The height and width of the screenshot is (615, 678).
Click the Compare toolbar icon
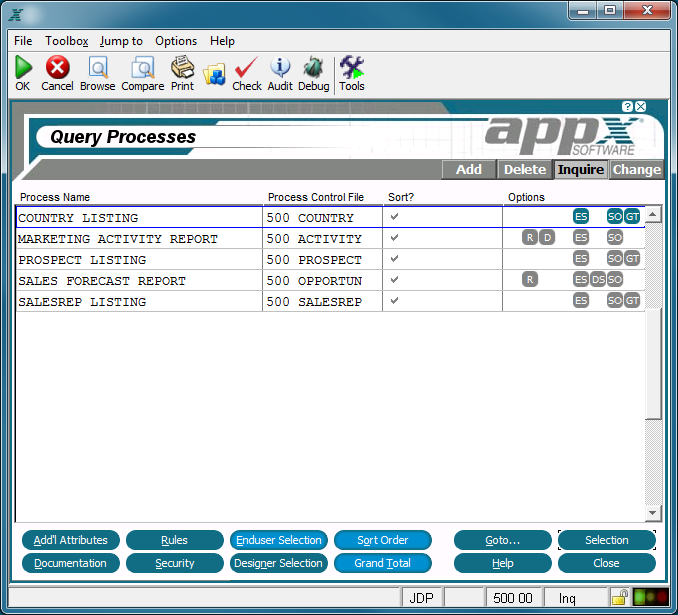(143, 67)
